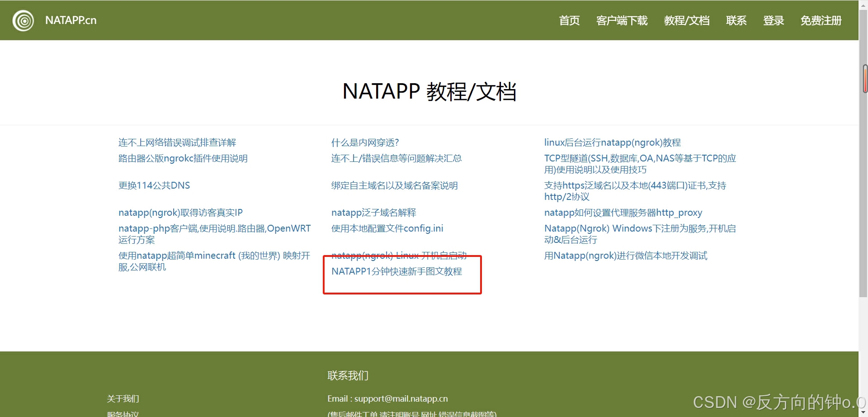Click the CSDN watermark logo
This screenshot has width=868, height=417.
tap(716, 402)
